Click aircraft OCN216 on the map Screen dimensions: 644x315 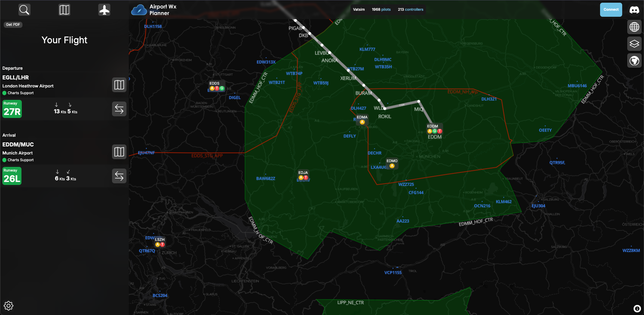tap(482, 206)
